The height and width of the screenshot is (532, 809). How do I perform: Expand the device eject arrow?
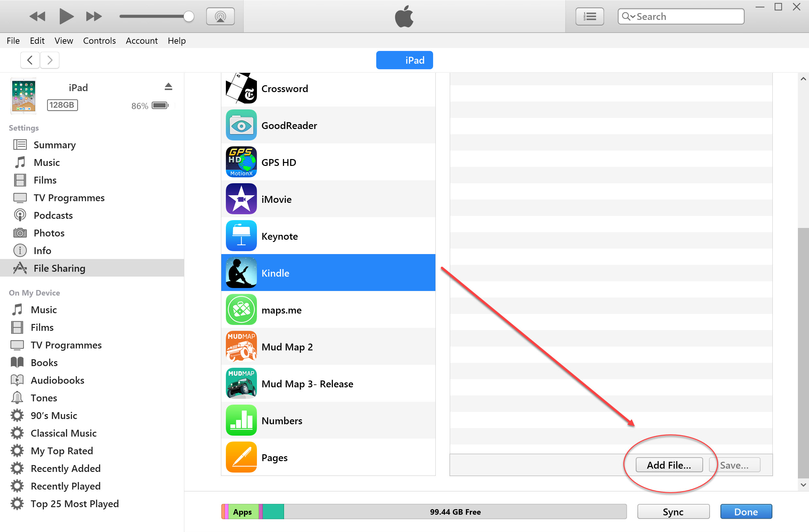pyautogui.click(x=168, y=87)
